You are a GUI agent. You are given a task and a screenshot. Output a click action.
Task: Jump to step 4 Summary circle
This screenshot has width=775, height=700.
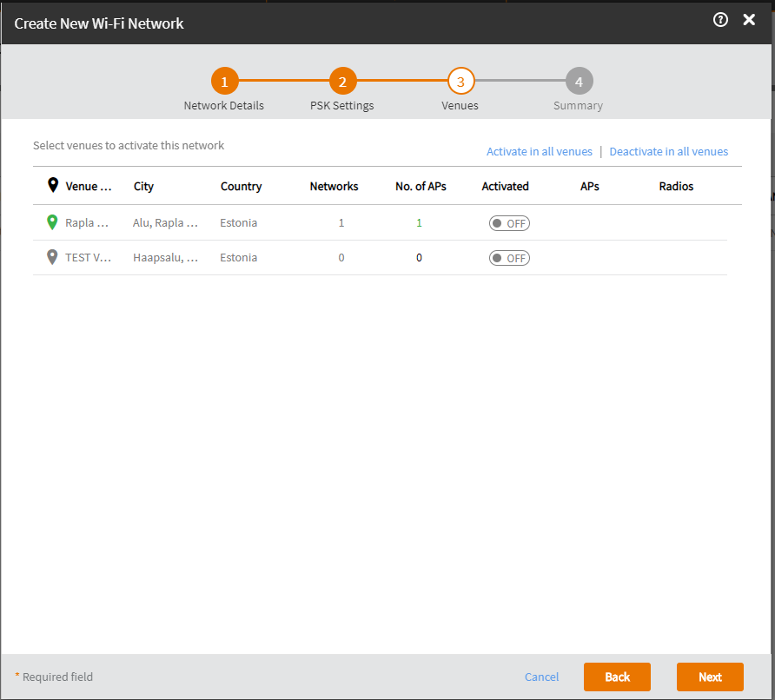tap(579, 83)
